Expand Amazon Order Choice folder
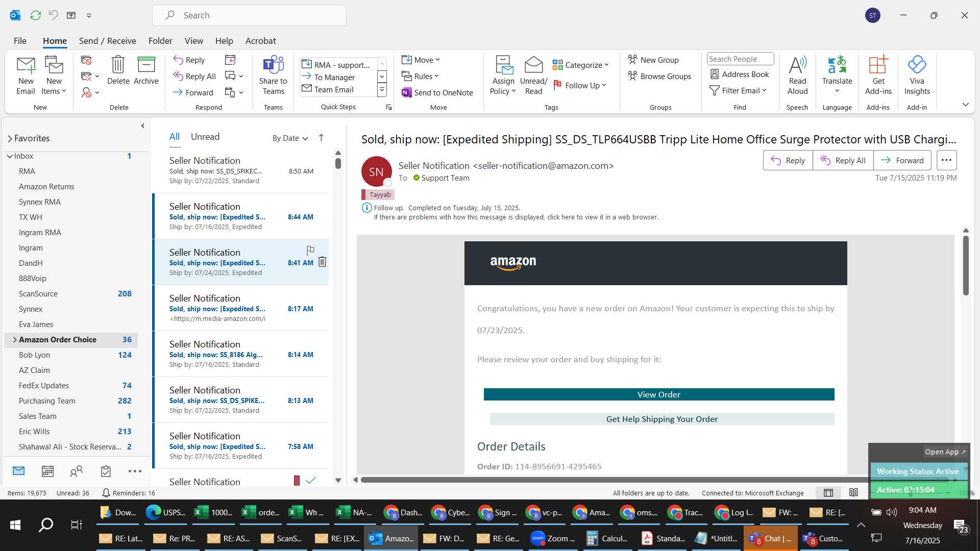 (x=15, y=340)
